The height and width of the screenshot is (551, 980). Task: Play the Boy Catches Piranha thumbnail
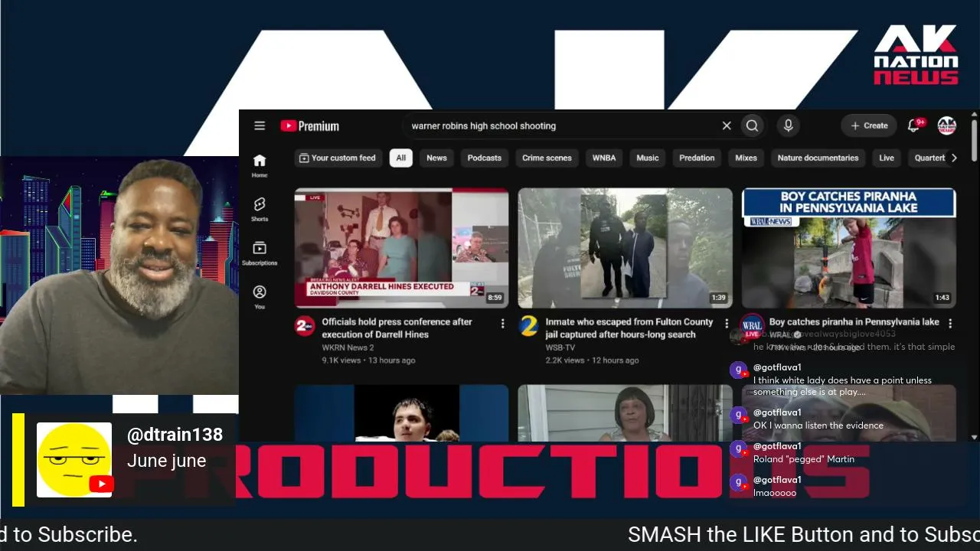848,248
